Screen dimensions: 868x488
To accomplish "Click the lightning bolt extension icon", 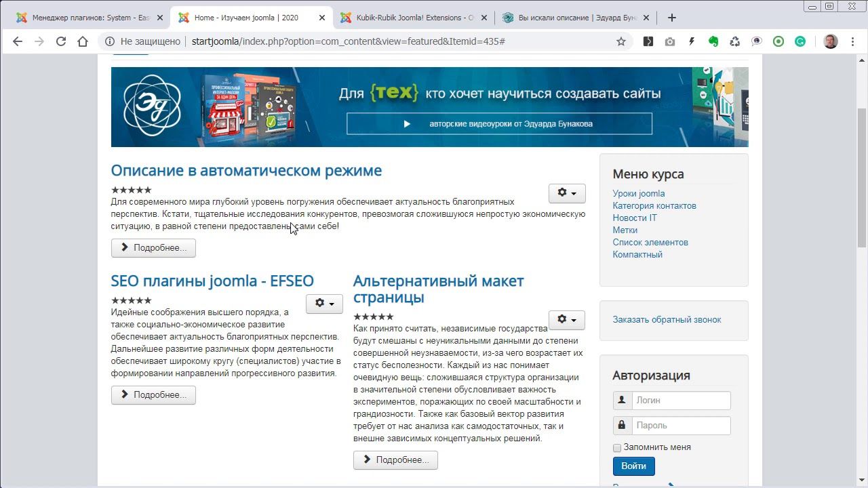I will coord(692,41).
